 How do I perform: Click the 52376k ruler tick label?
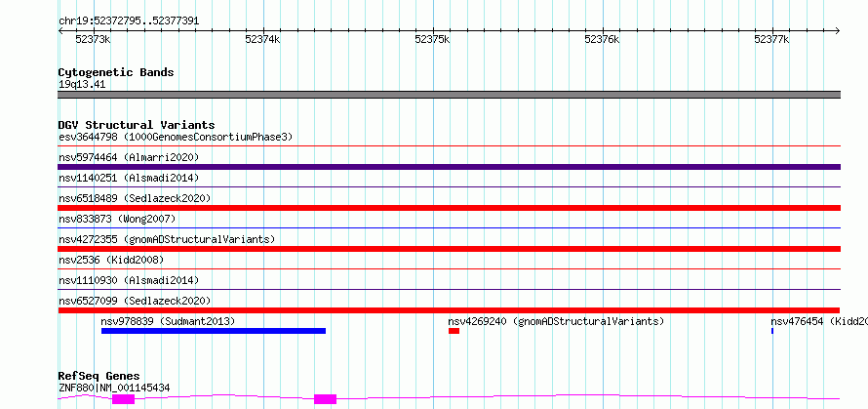(x=603, y=40)
